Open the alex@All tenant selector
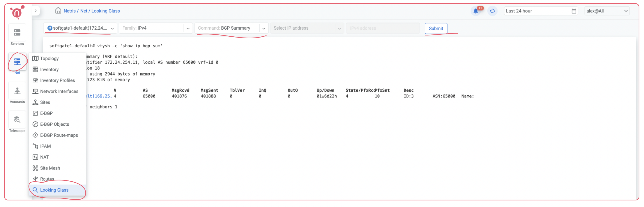Viewport: 644px width, 207px height. (x=607, y=11)
